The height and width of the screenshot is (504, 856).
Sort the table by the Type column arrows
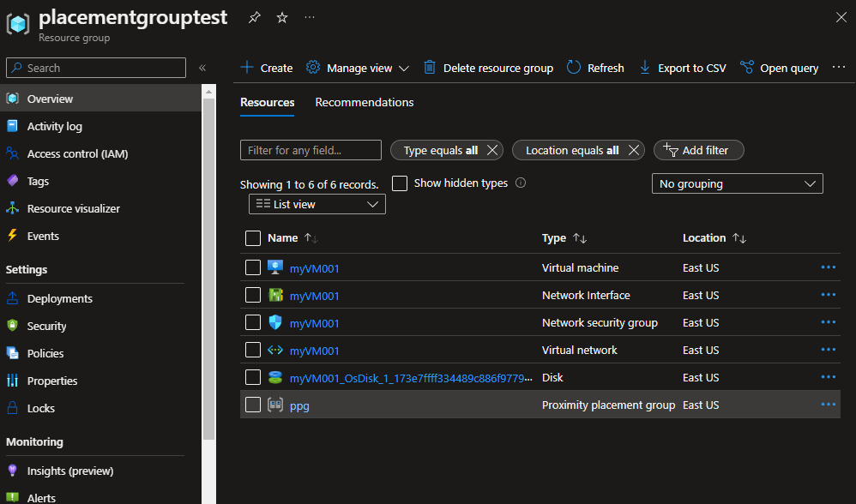click(x=580, y=237)
